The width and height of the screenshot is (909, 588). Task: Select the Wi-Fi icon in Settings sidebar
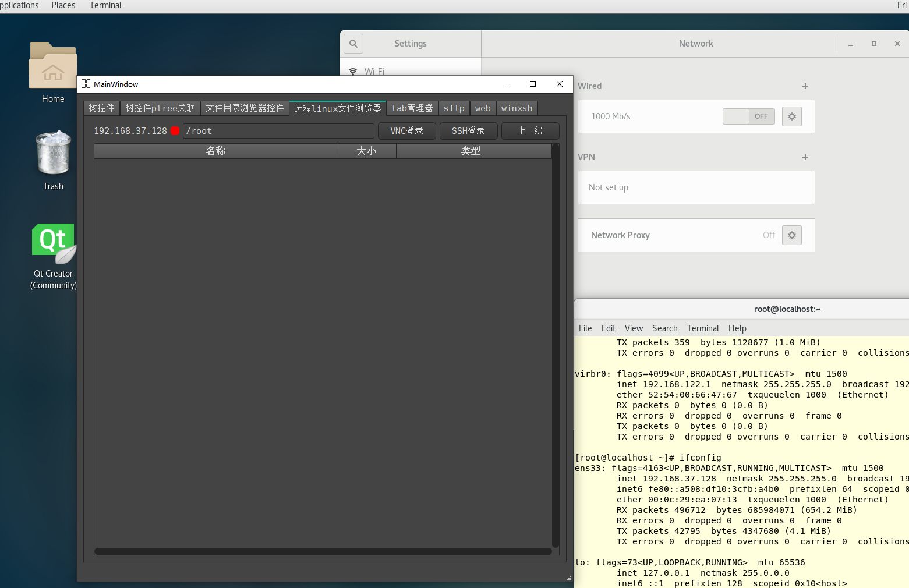tap(352, 71)
